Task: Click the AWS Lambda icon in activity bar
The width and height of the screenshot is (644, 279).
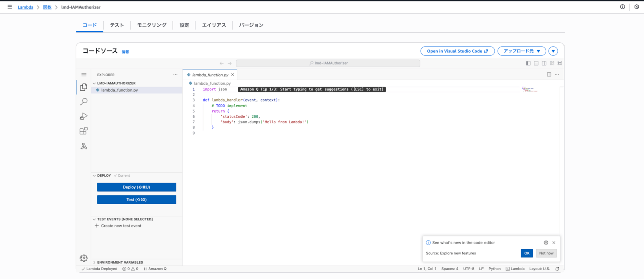Action: pyautogui.click(x=84, y=146)
